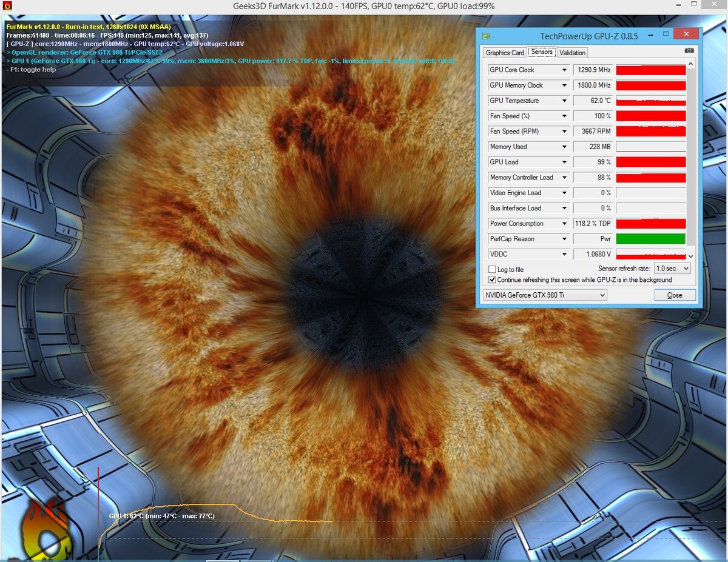
Task: Click the GPU Temperature graph bar
Action: [x=650, y=101]
